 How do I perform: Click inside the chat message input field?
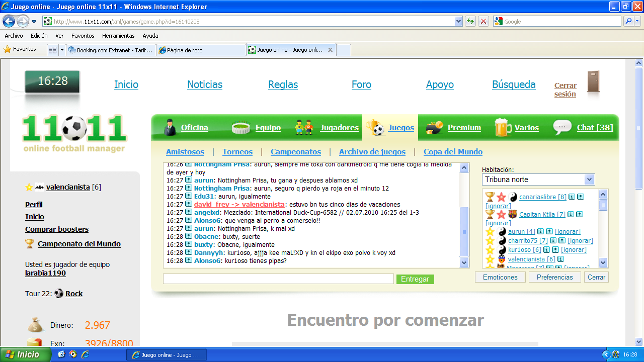tap(278, 279)
